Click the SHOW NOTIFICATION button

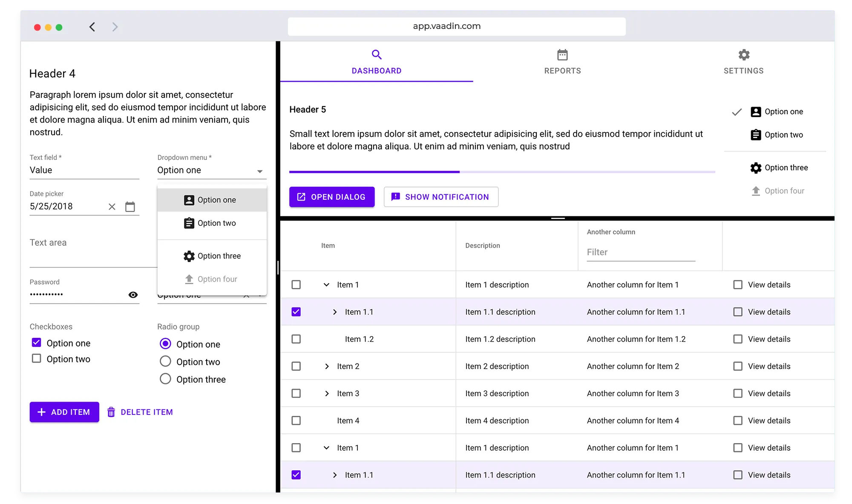pos(441,197)
